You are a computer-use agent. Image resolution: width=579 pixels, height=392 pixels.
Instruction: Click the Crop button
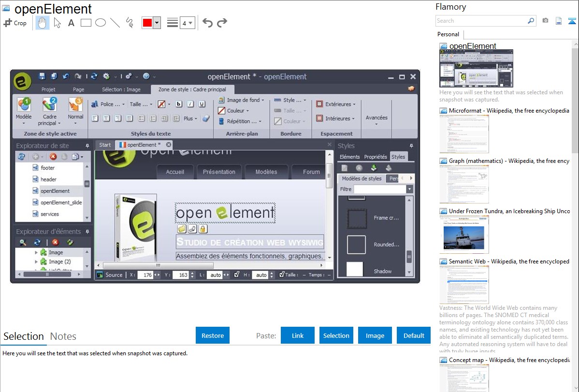click(15, 23)
